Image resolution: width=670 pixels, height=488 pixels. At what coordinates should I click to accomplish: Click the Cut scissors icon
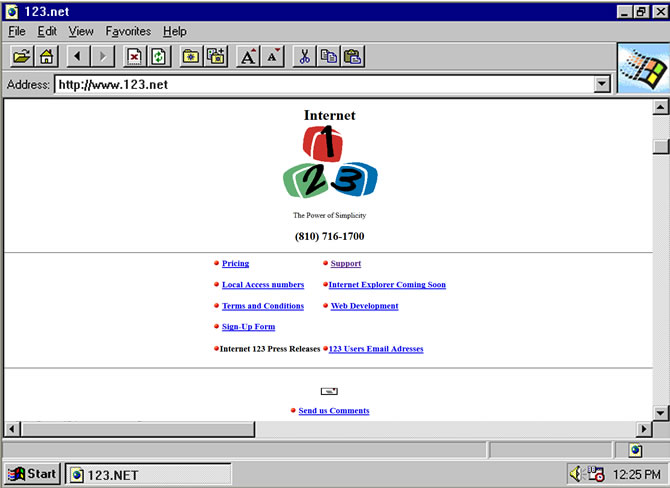pyautogui.click(x=304, y=56)
